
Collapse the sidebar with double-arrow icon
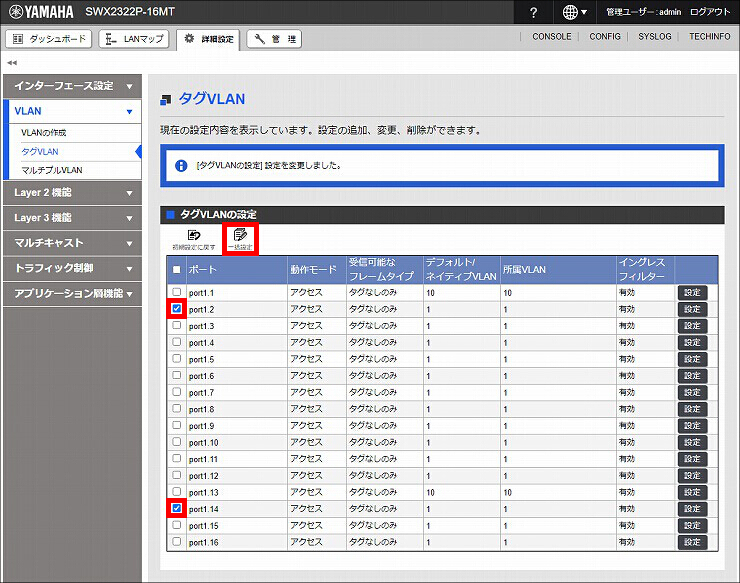click(x=12, y=62)
